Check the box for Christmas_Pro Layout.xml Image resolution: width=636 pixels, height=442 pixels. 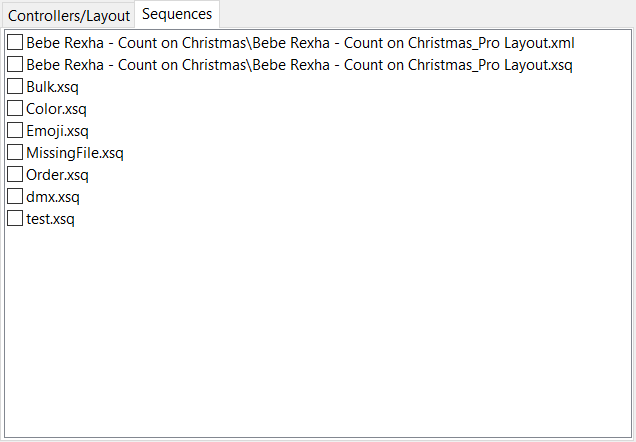[15, 42]
